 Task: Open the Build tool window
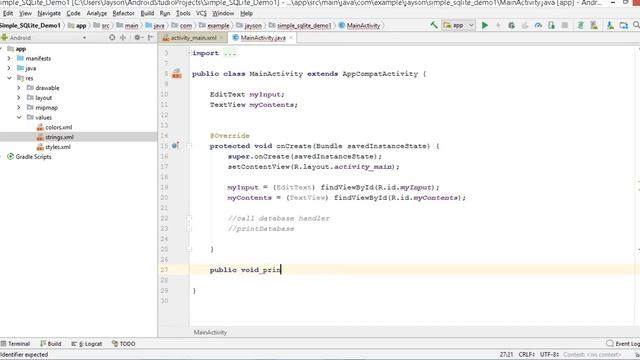pos(51,344)
